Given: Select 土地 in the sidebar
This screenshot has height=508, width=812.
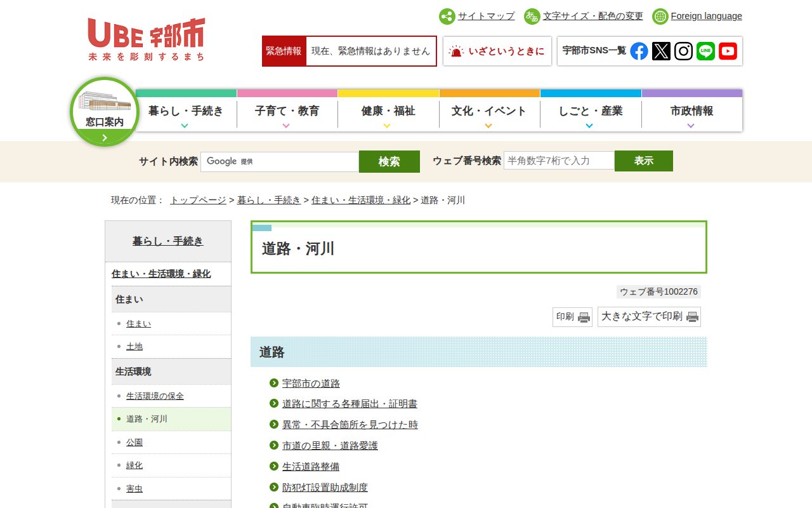Looking at the screenshot, I should [x=134, y=347].
